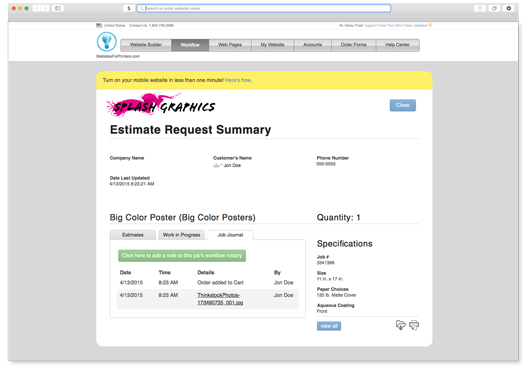
Task: Open the Help Center menu
Action: [x=398, y=45]
